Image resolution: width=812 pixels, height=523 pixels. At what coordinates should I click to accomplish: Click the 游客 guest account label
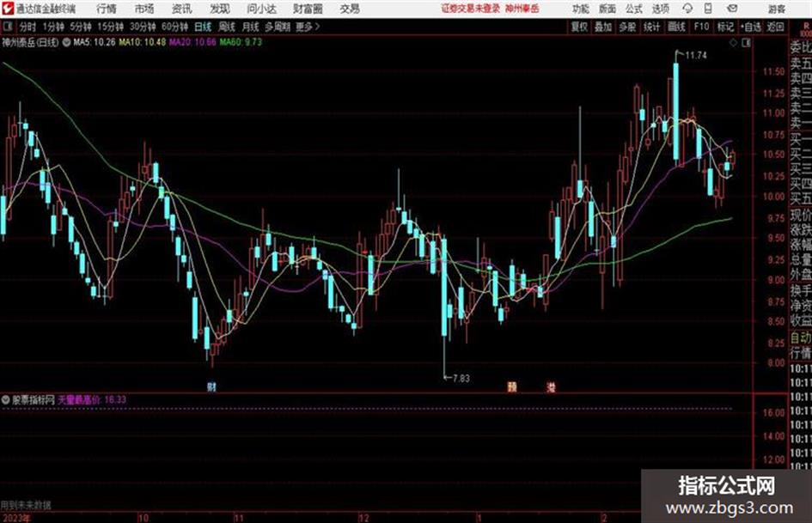point(777,9)
